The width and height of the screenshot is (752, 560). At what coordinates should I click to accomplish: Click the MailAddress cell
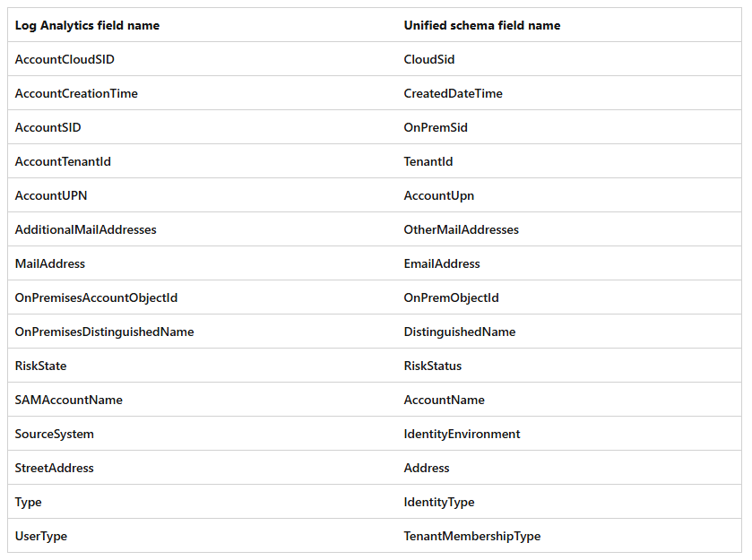pyautogui.click(x=50, y=263)
